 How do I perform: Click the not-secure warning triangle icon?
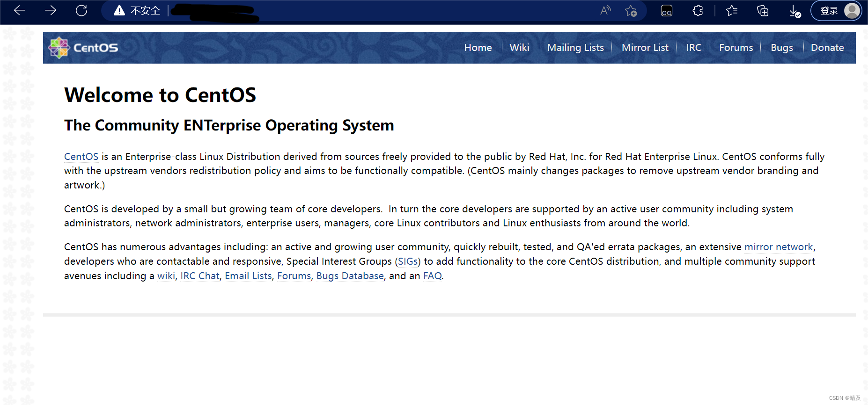pyautogui.click(x=119, y=10)
